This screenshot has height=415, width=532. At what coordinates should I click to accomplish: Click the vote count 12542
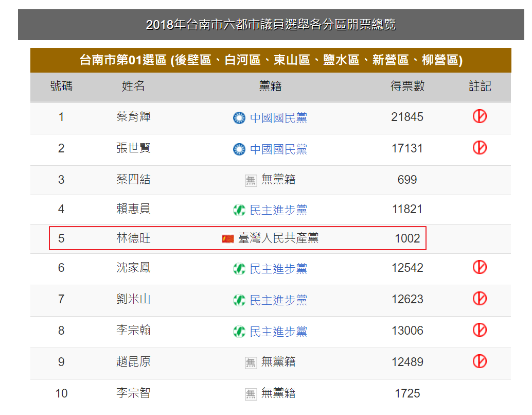pyautogui.click(x=407, y=268)
